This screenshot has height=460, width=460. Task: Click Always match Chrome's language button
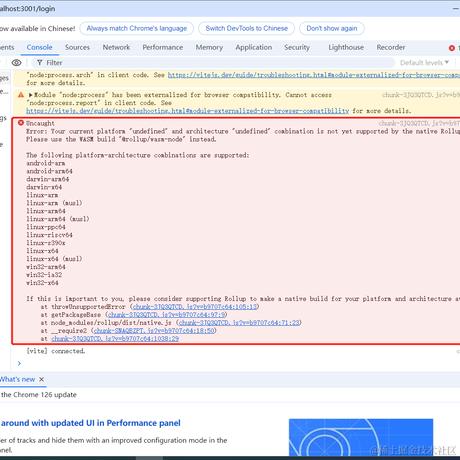[137, 28]
